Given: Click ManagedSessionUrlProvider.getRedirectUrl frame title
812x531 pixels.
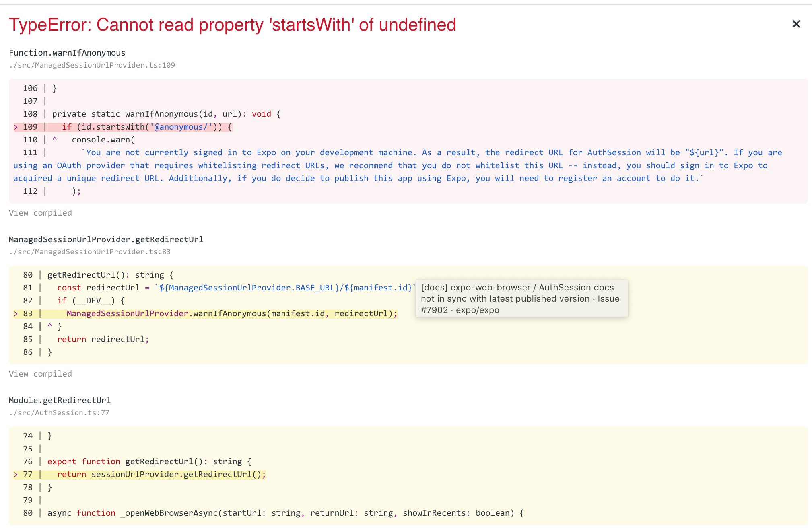Looking at the screenshot, I should coord(106,239).
